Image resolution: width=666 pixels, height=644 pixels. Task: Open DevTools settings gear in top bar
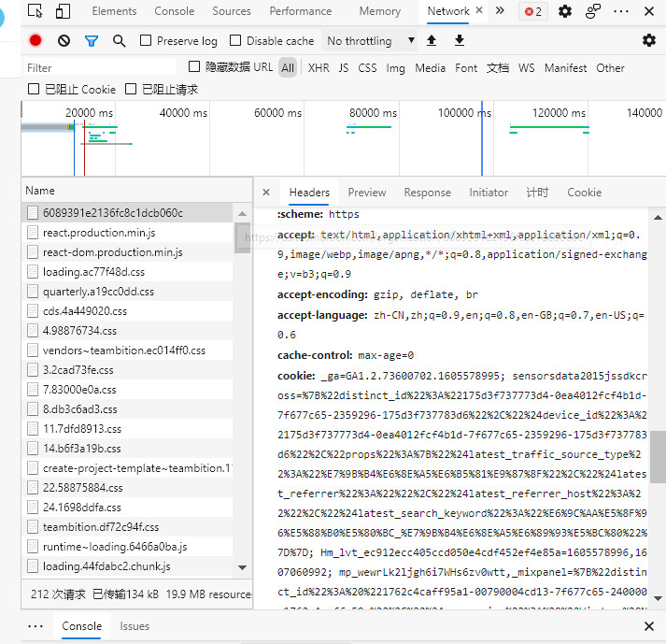pos(564,11)
